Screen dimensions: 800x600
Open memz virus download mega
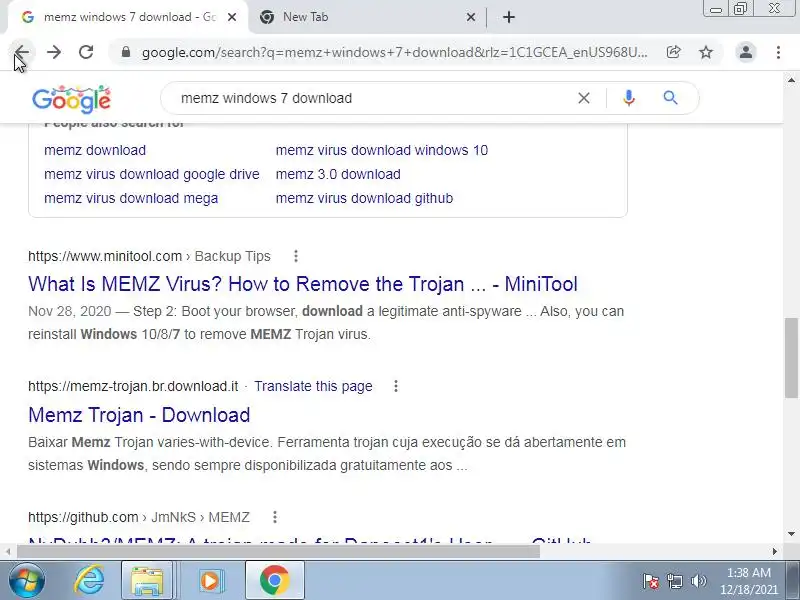(131, 198)
